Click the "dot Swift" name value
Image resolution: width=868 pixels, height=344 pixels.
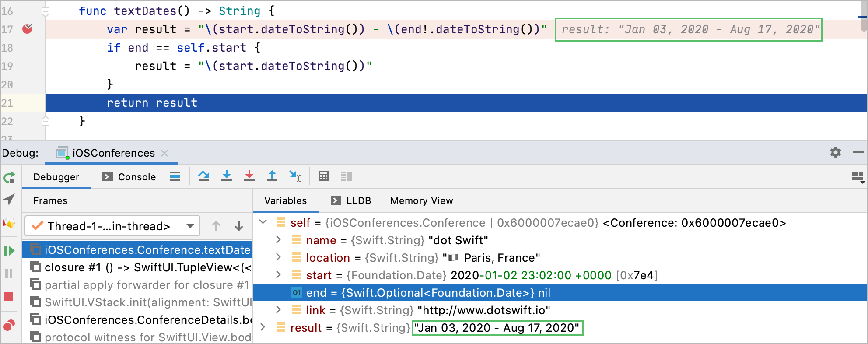click(458, 240)
